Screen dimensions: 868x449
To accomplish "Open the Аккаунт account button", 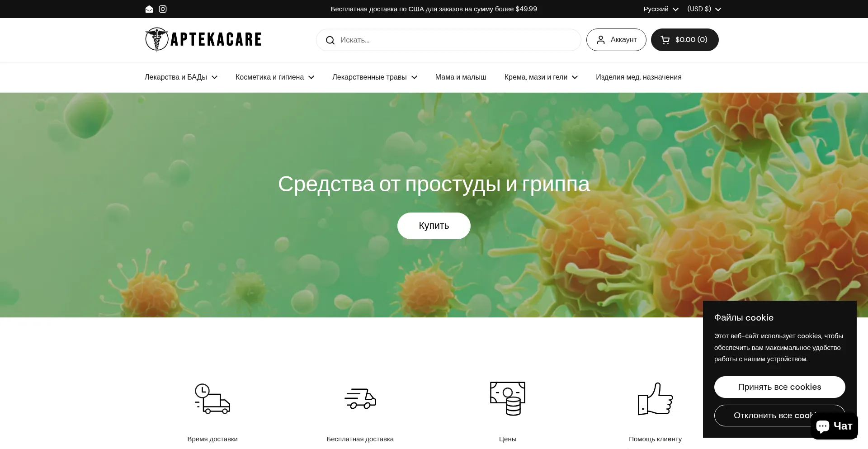I will click(616, 40).
